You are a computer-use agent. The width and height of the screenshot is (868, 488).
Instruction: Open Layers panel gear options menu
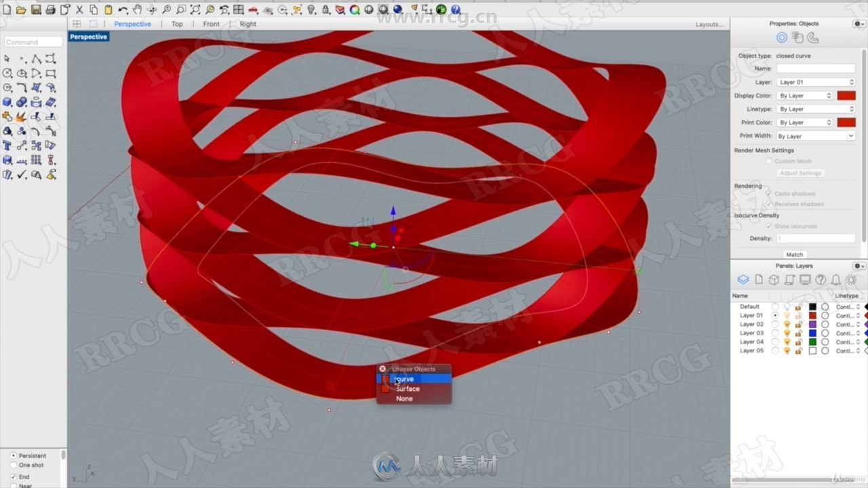858,266
